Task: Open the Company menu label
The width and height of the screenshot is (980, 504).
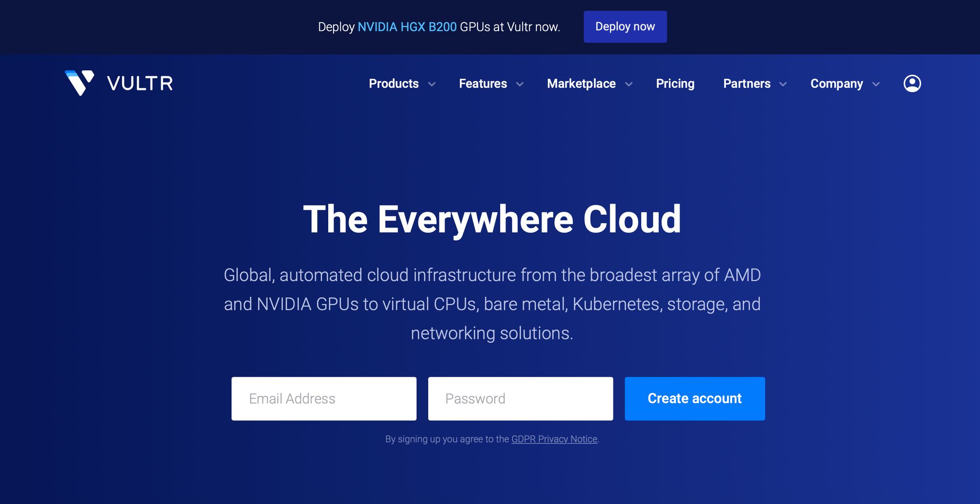Action: [x=836, y=84]
